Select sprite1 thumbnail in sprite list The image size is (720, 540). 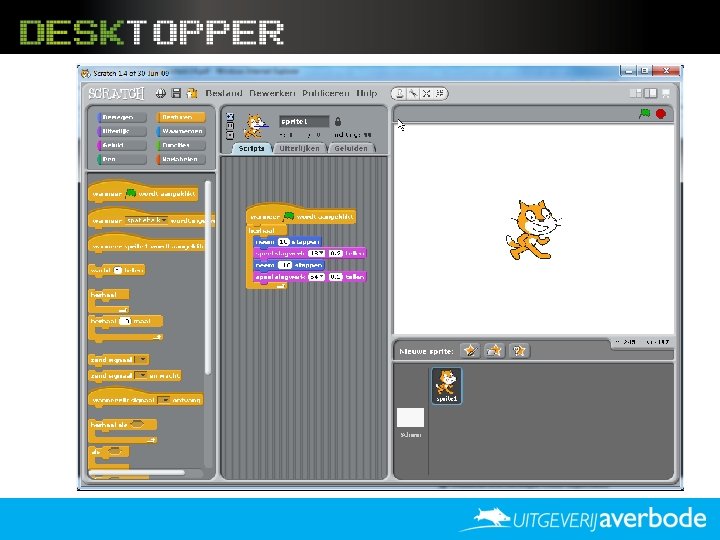tap(447, 386)
